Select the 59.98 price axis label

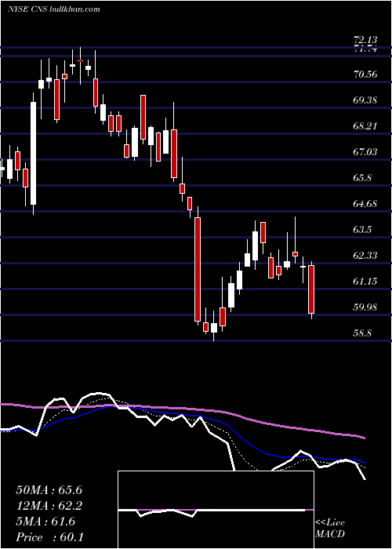tap(365, 307)
